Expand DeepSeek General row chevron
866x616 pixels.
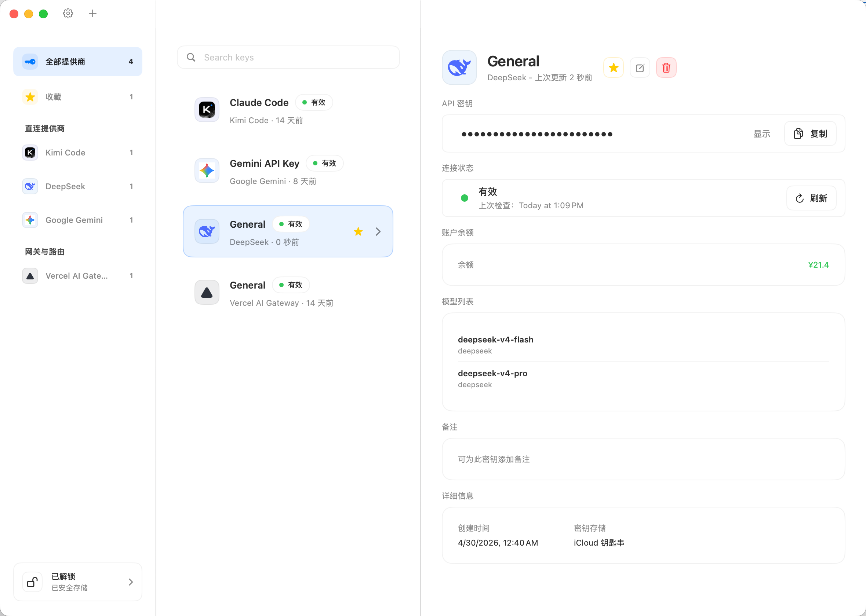[378, 231]
